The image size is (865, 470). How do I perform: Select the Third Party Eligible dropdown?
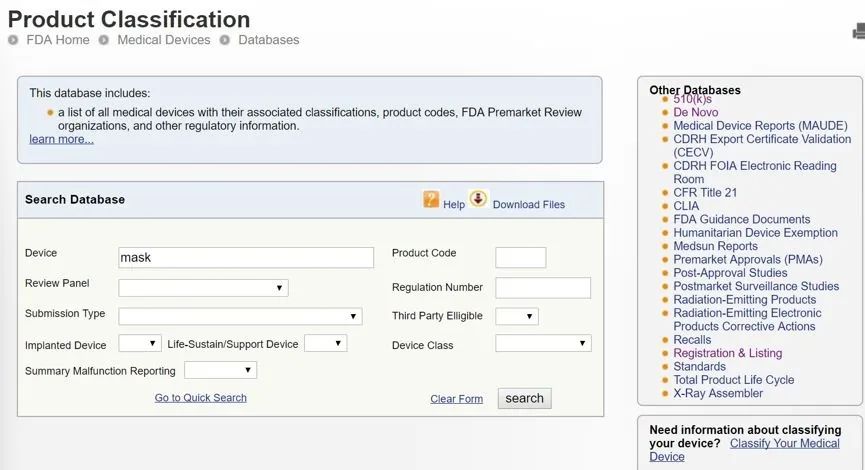click(x=516, y=316)
